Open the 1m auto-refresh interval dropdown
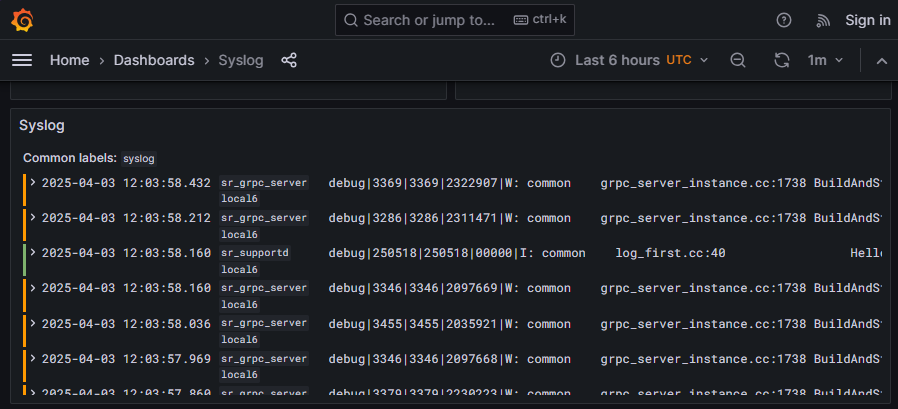Screen dimensions: 898x409 pyautogui.click(x=825, y=60)
